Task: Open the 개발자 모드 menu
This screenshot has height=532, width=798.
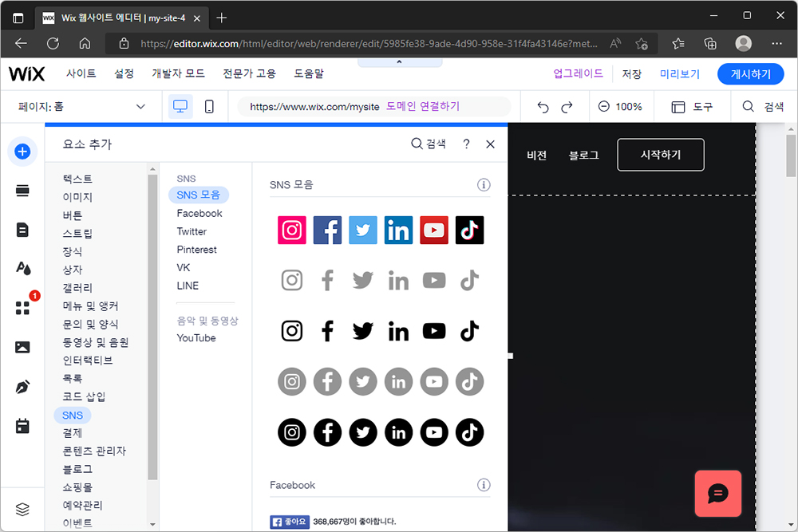Action: [x=178, y=73]
